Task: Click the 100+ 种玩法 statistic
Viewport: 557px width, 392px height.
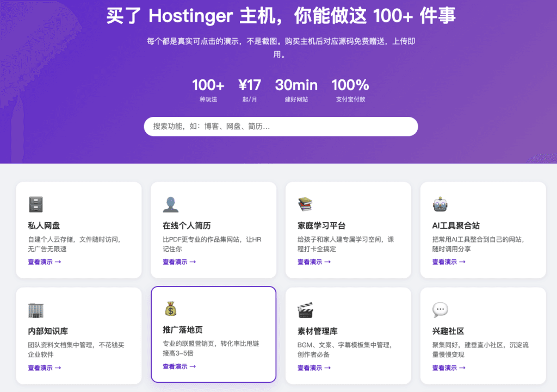Action: click(x=208, y=90)
